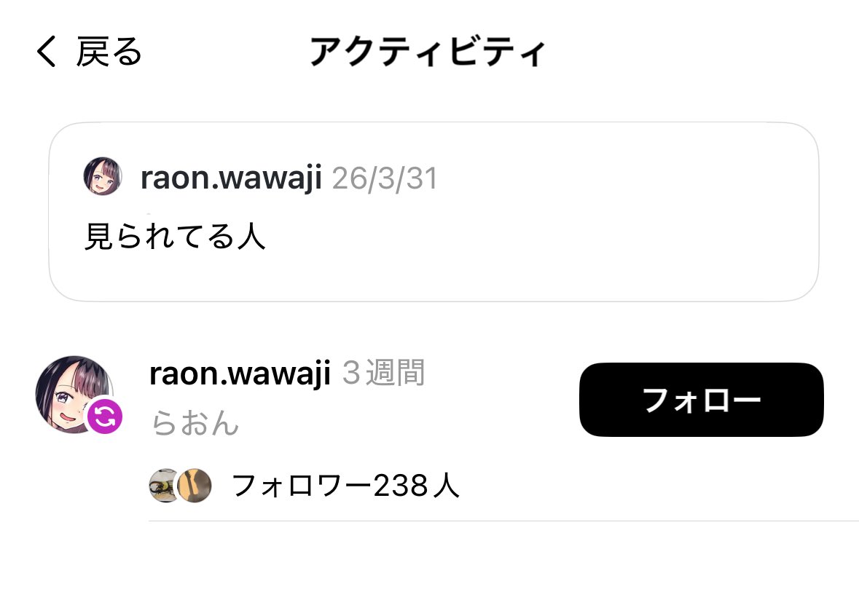Select the 3週間 timestamp
The height and width of the screenshot is (616, 859).
[x=383, y=373]
